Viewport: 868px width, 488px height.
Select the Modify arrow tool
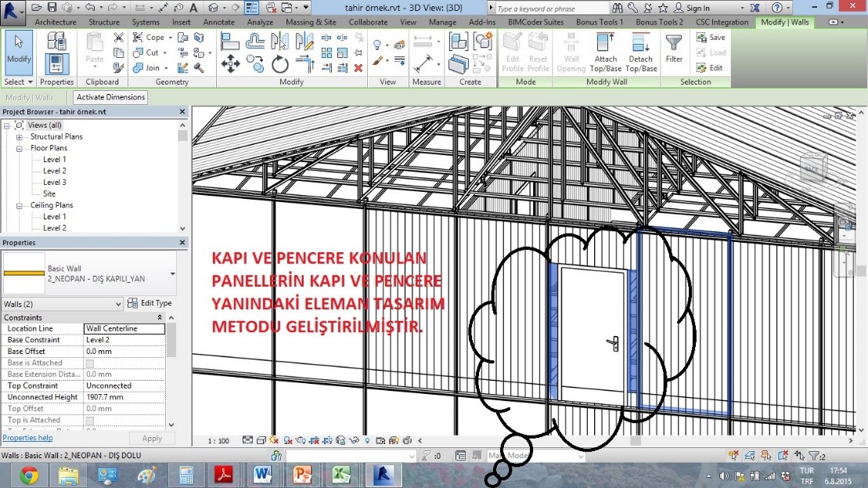[x=19, y=49]
